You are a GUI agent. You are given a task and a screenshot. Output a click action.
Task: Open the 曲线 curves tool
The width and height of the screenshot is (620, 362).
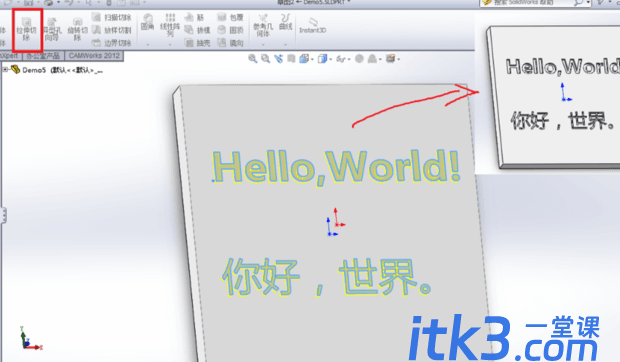point(285,22)
